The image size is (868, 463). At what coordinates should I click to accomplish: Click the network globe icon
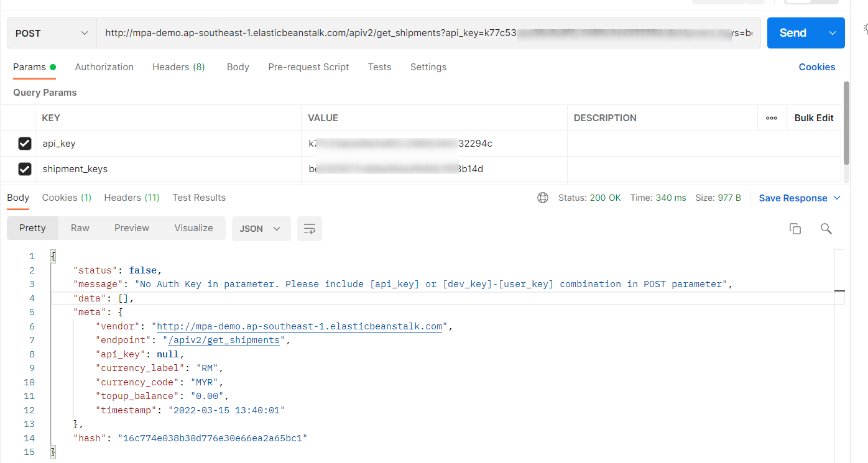click(543, 198)
